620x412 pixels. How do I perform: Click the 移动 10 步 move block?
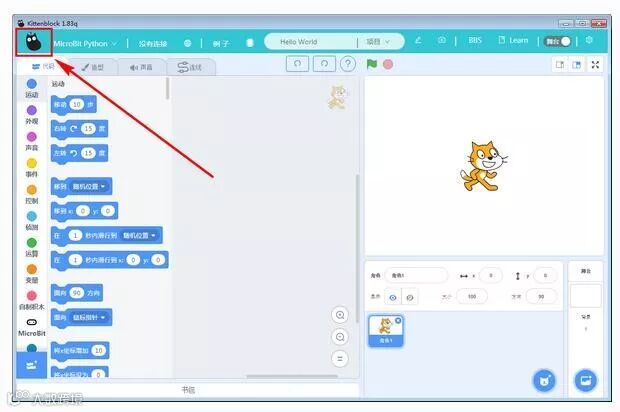pos(74,105)
